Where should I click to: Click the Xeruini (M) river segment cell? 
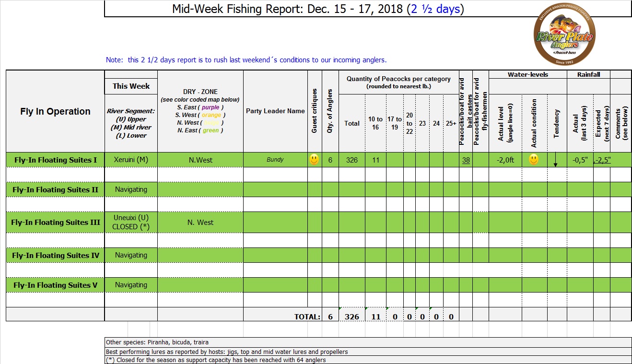131,160
